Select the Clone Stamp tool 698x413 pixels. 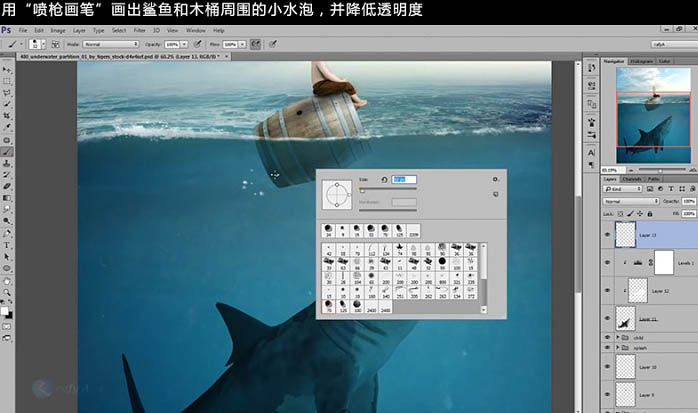tap(7, 163)
